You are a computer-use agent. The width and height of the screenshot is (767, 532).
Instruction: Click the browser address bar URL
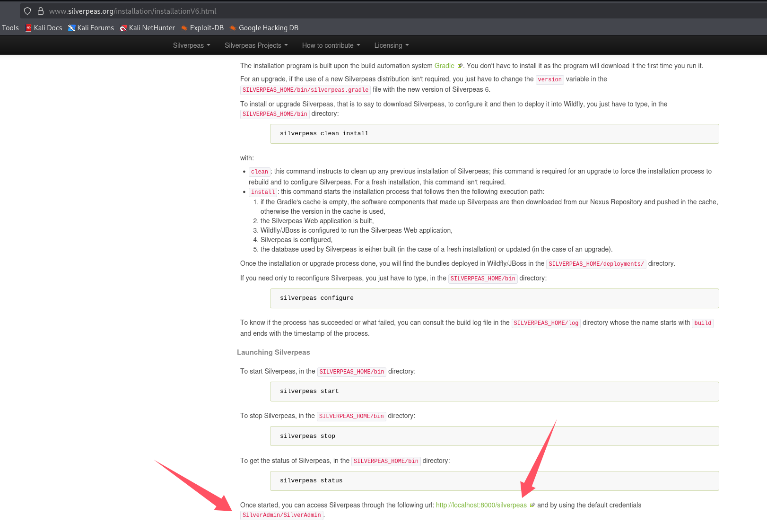[x=132, y=11]
